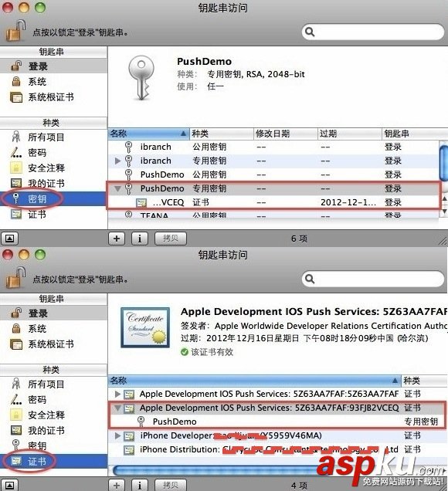Select the Apple Development IOS Push Services ...93FJB2VCEQ row
Viewport: 448px width, 491px height.
click(277, 408)
